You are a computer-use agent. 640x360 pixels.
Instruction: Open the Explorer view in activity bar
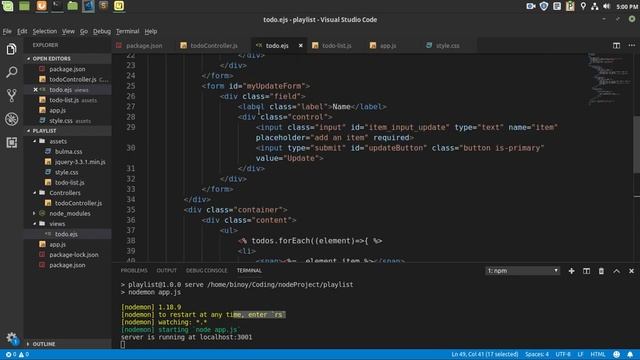[11, 49]
